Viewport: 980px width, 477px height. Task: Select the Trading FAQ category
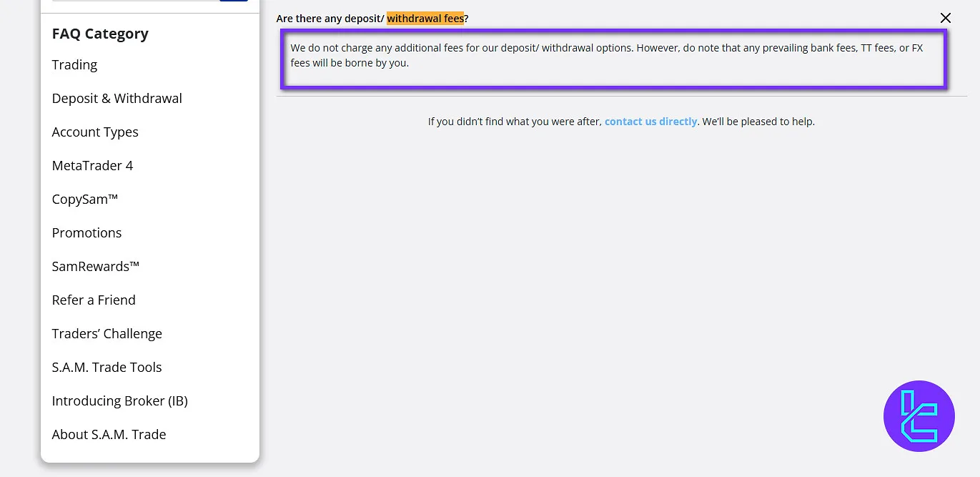pyautogui.click(x=74, y=65)
